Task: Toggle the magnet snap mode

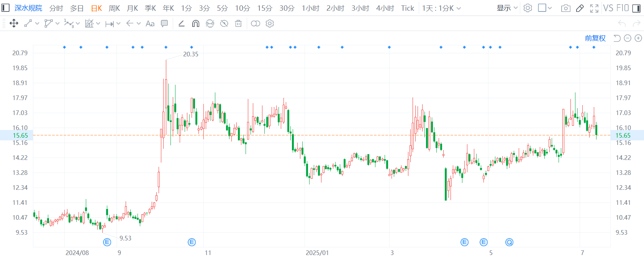Action: click(x=196, y=23)
